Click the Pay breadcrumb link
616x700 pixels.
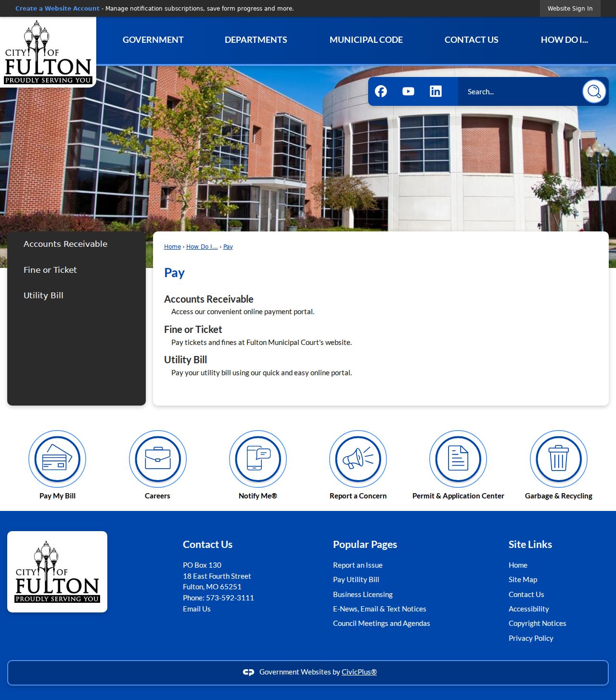pyautogui.click(x=228, y=247)
